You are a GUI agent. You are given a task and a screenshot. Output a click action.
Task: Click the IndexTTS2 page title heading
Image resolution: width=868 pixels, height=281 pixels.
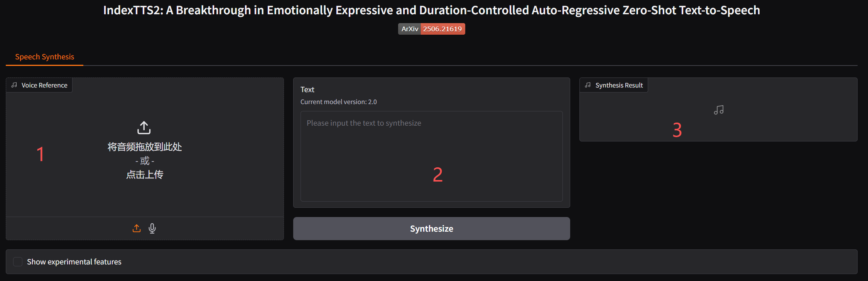pyautogui.click(x=431, y=10)
